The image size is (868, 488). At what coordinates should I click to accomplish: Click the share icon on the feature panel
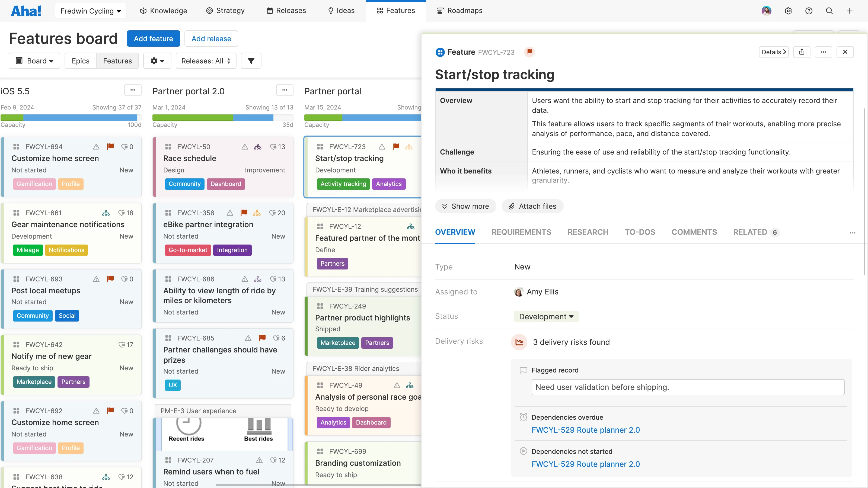click(802, 52)
